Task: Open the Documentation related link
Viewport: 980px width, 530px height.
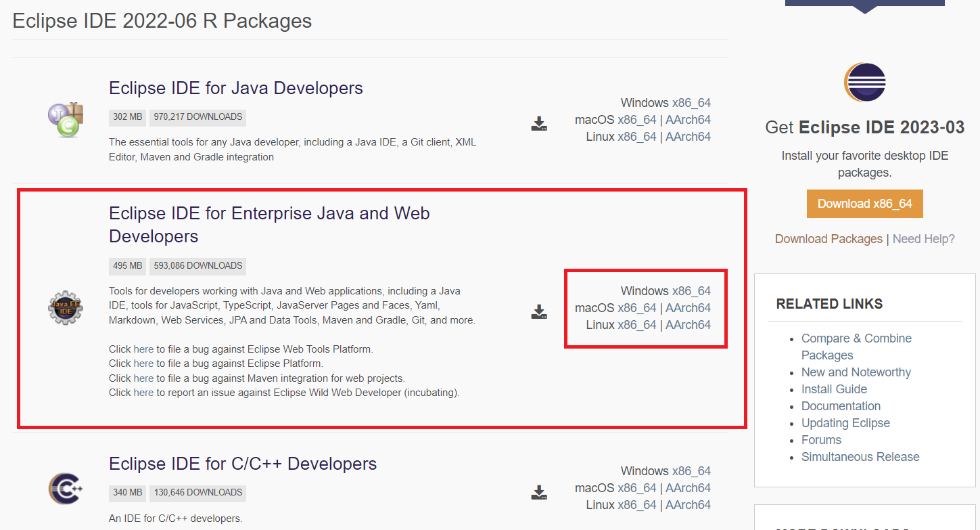Action: click(x=841, y=406)
